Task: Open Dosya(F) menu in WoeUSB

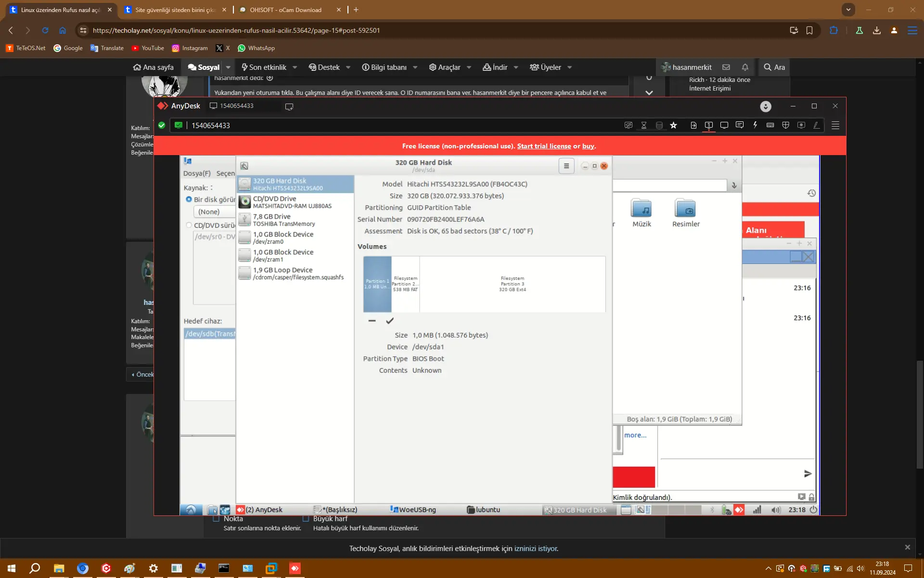Action: tap(197, 173)
